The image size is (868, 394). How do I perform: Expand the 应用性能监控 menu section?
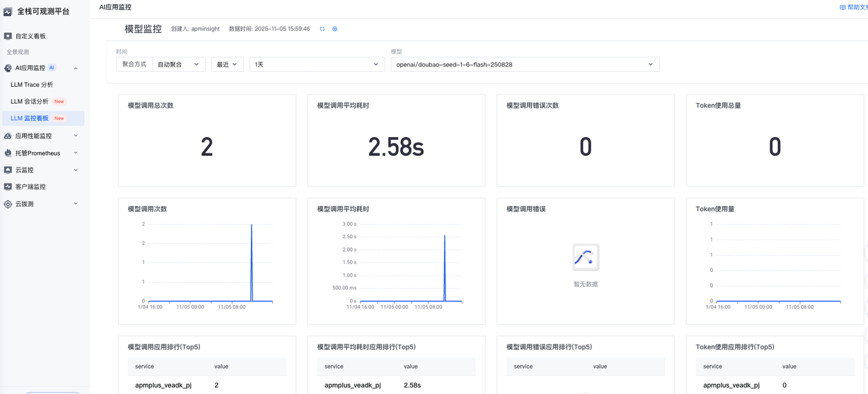75,136
